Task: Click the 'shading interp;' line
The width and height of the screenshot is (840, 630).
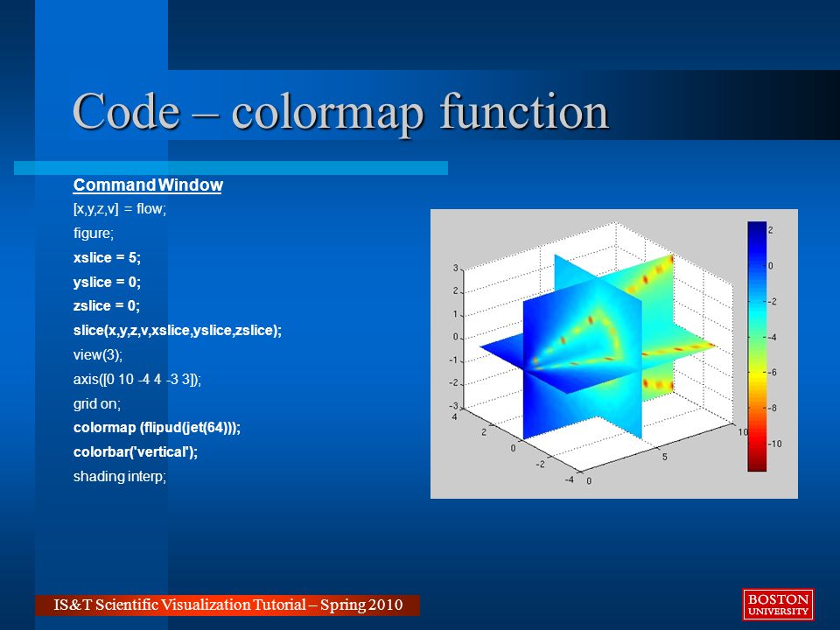Action: click(120, 476)
